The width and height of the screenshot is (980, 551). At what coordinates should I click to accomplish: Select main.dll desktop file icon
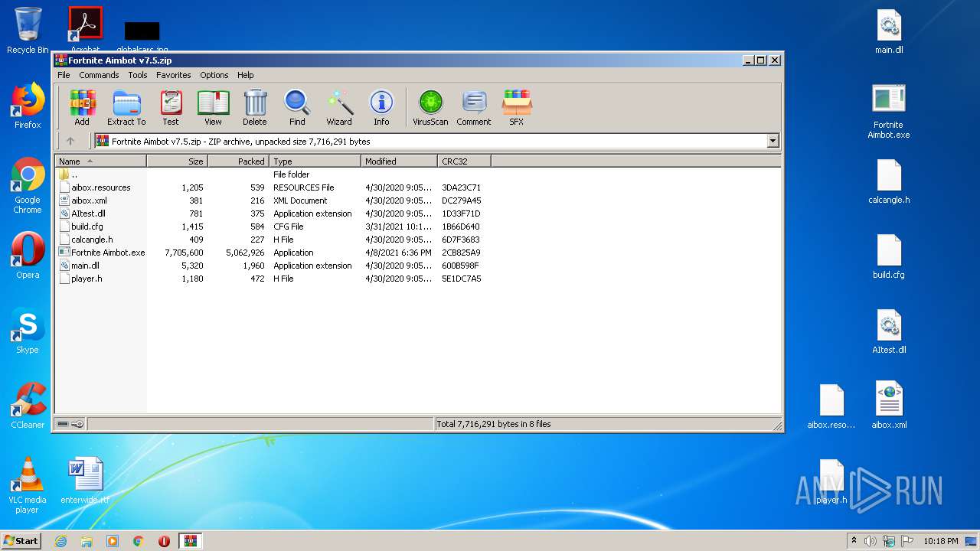889,32
